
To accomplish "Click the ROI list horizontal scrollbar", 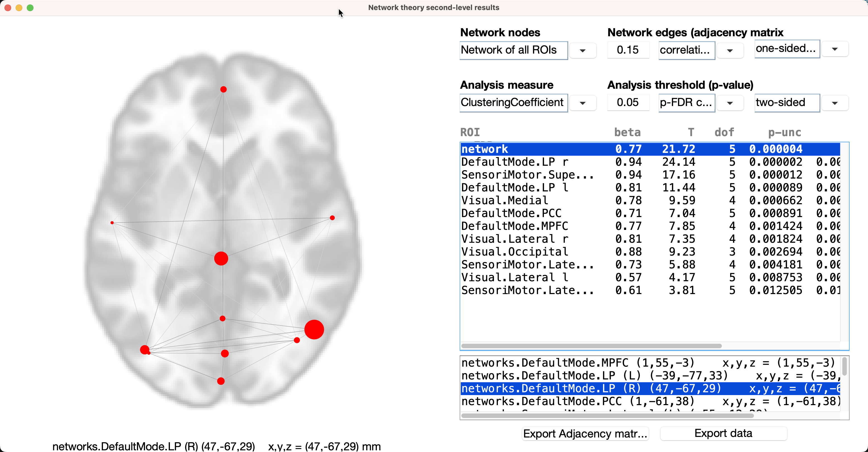I will point(607,416).
